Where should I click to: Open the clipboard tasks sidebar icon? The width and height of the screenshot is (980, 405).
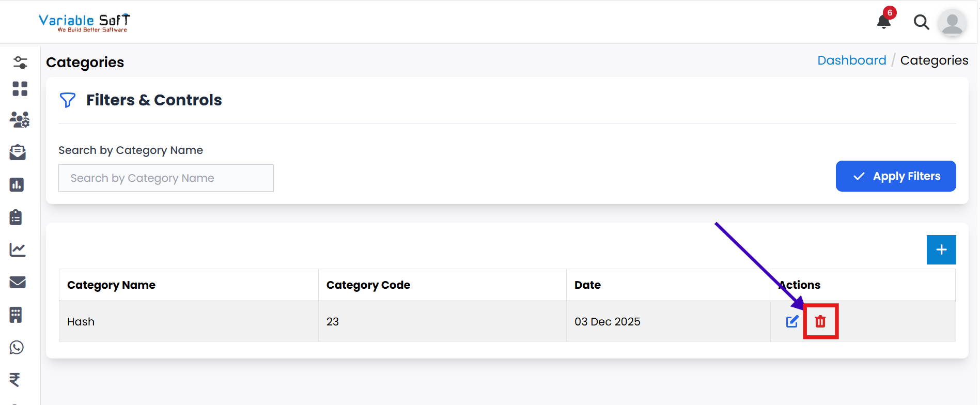tap(16, 217)
